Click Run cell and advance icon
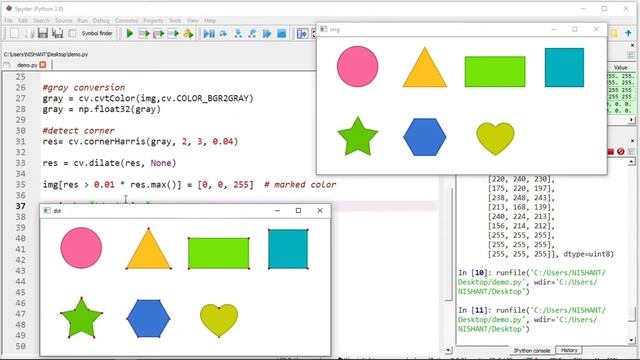 [158, 33]
